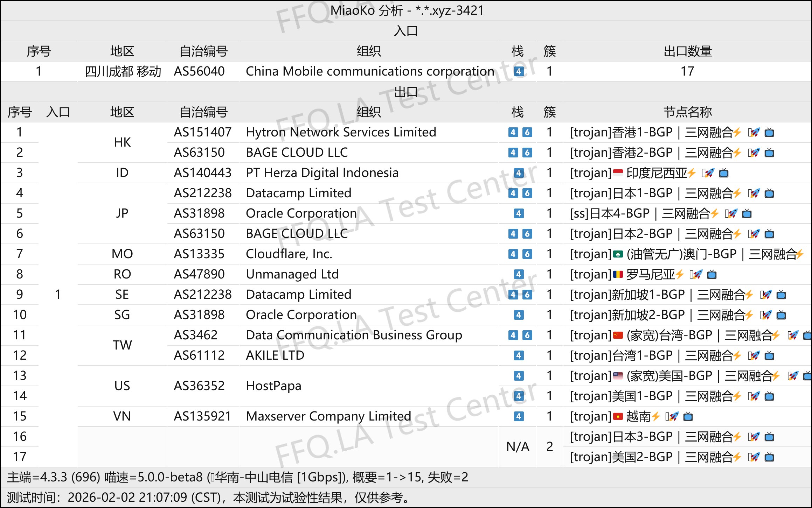
Task: Click the 测试时间 timestamp line
Action: 208,498
